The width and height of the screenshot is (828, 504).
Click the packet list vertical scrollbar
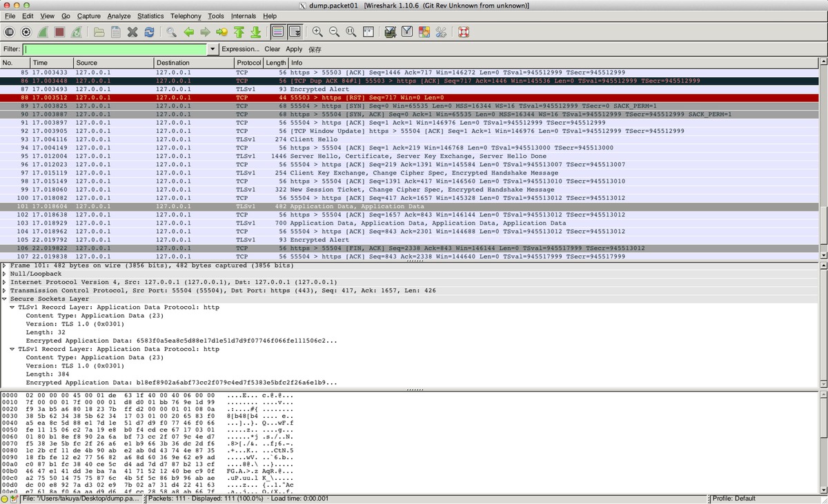[x=823, y=159]
